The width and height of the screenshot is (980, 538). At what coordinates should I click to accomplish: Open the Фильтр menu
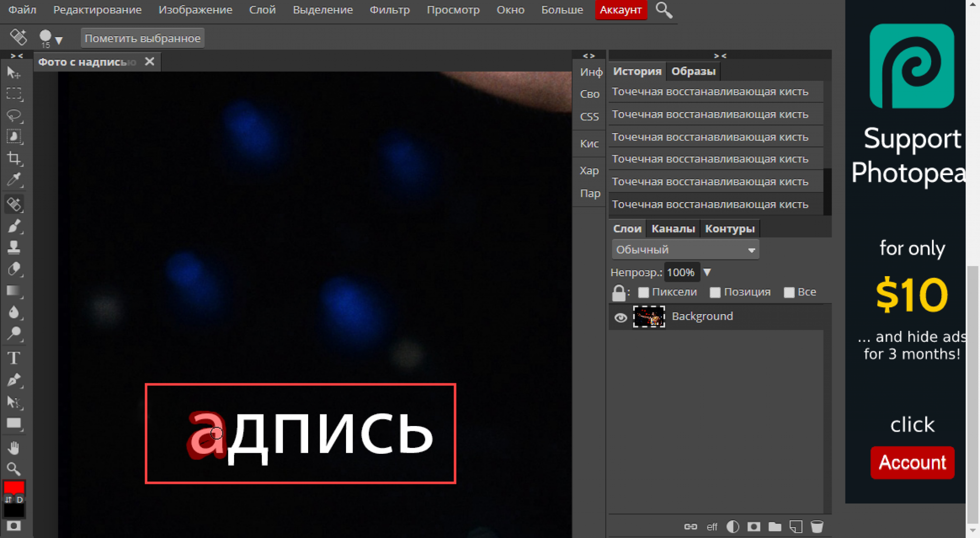pyautogui.click(x=390, y=9)
